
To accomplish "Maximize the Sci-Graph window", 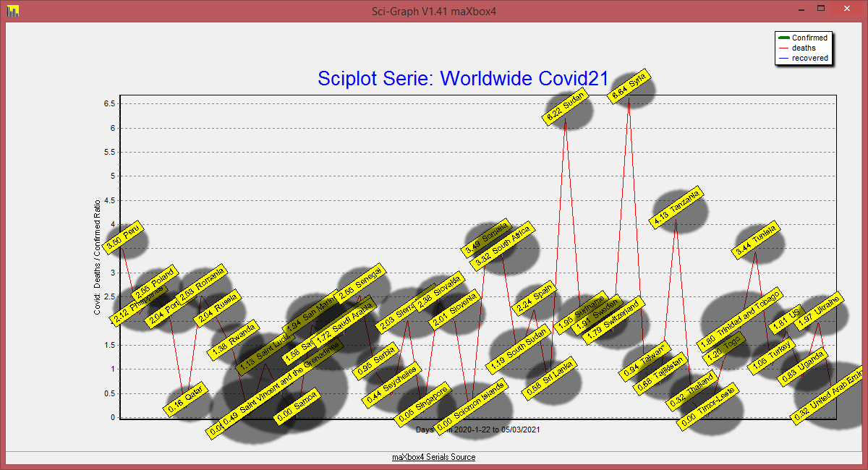I will 821,9.
